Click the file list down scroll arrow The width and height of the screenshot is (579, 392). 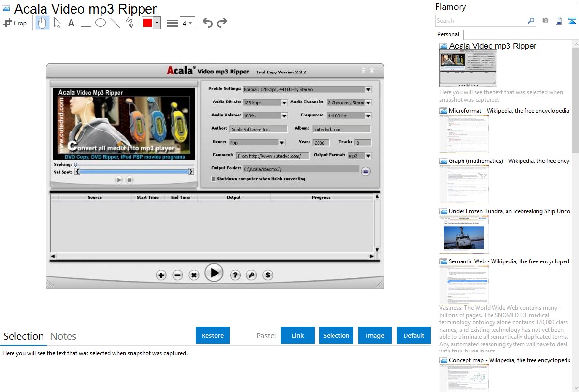click(377, 250)
